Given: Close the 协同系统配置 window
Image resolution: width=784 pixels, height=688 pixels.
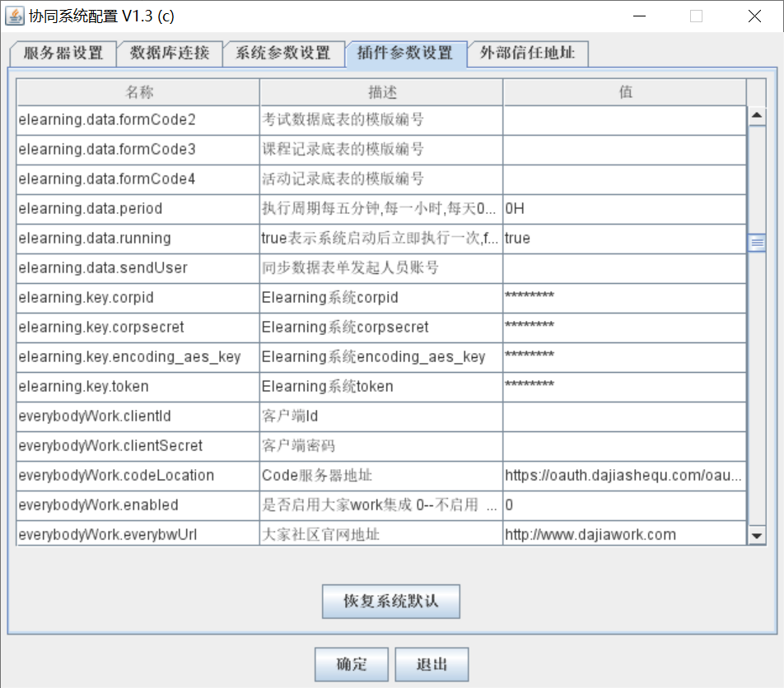Looking at the screenshot, I should point(755,16).
